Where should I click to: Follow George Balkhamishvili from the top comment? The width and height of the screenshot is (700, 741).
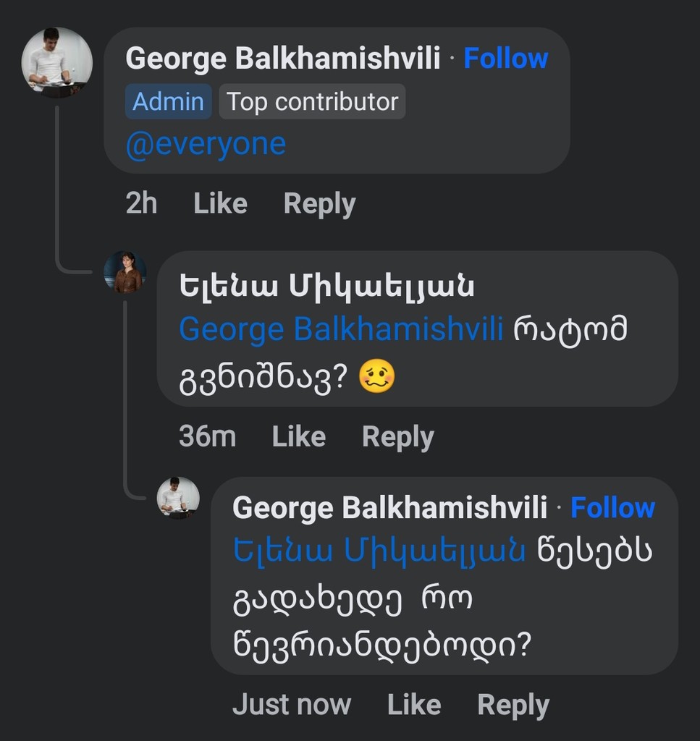(x=507, y=59)
